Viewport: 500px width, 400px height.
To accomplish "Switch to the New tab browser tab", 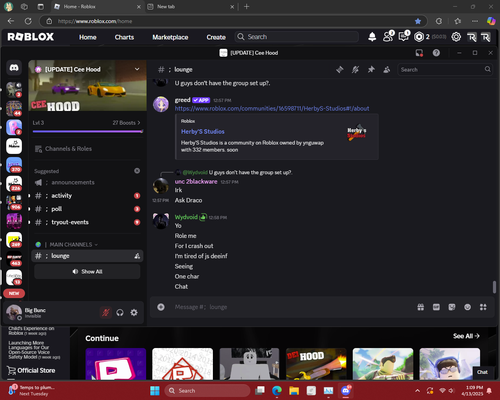I will (191, 7).
